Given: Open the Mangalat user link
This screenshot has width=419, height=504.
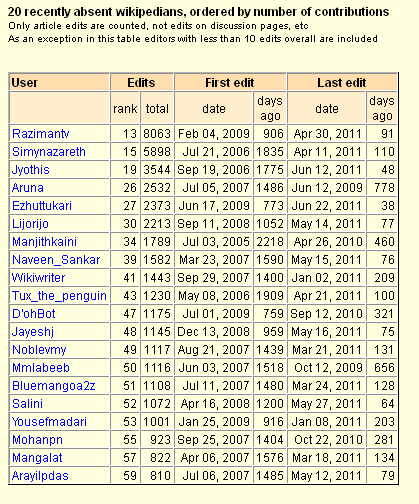Looking at the screenshot, I should tap(37, 458).
